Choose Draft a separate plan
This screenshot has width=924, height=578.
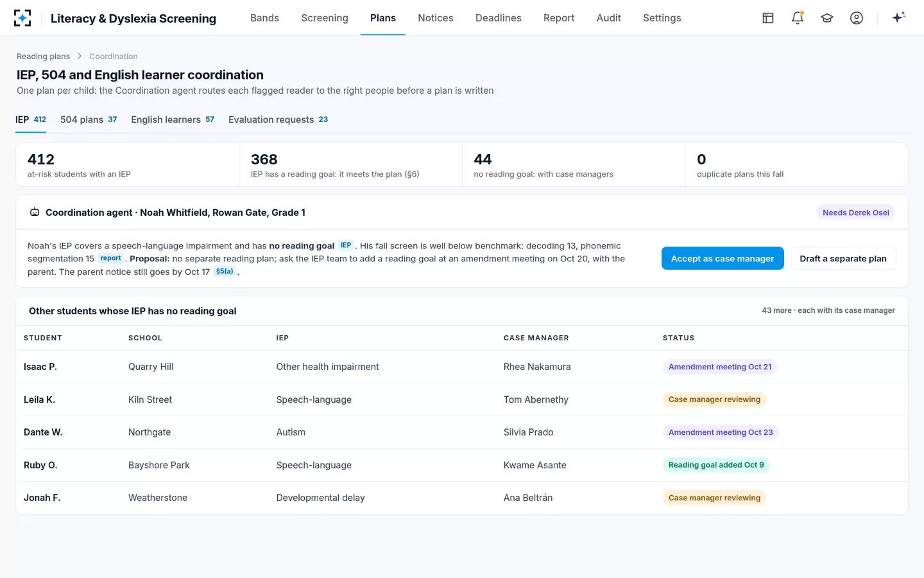coord(843,258)
